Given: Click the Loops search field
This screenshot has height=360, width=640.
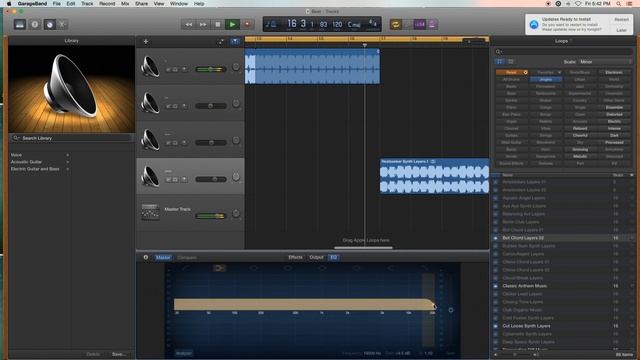Looking at the screenshot, I should point(563,52).
